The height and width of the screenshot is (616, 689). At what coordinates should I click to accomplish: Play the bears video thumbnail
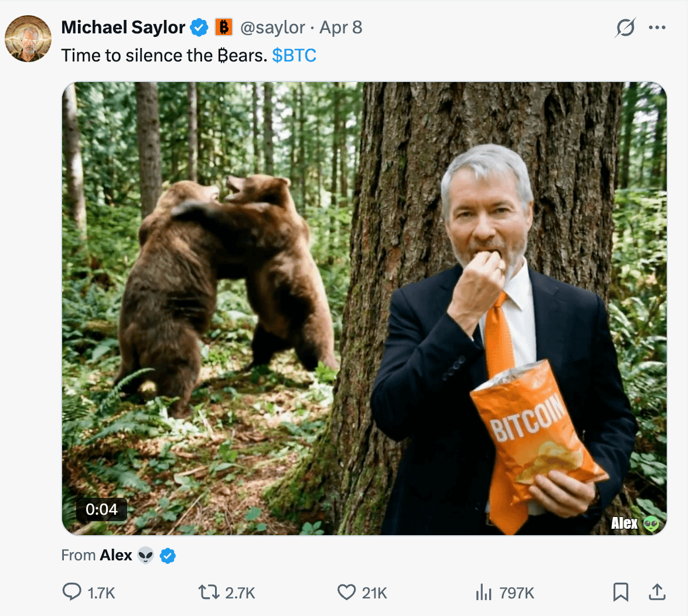tap(364, 309)
